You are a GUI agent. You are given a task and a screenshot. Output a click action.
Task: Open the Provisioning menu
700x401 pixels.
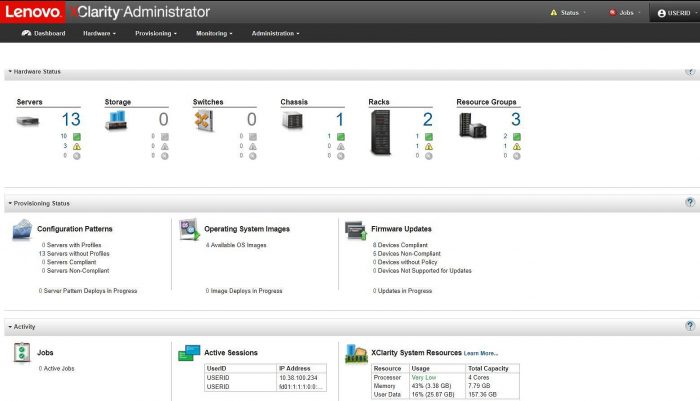(x=156, y=33)
